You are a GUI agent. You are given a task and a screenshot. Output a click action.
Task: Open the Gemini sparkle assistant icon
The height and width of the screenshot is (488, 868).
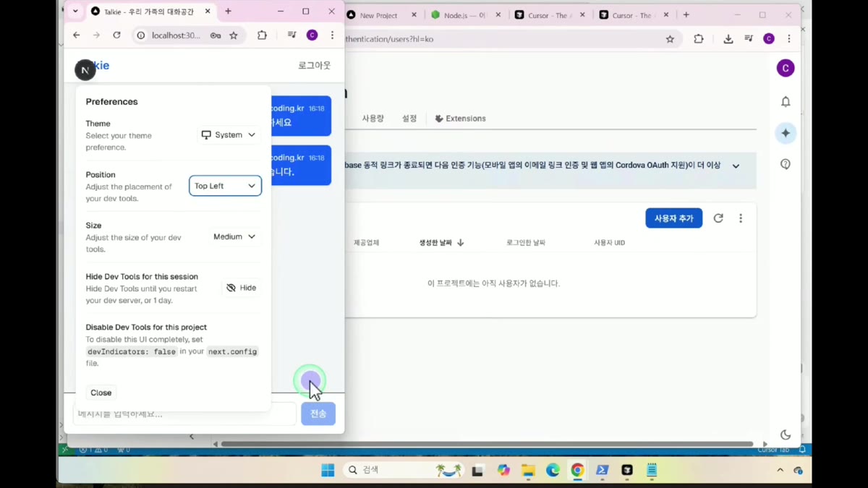[786, 133]
